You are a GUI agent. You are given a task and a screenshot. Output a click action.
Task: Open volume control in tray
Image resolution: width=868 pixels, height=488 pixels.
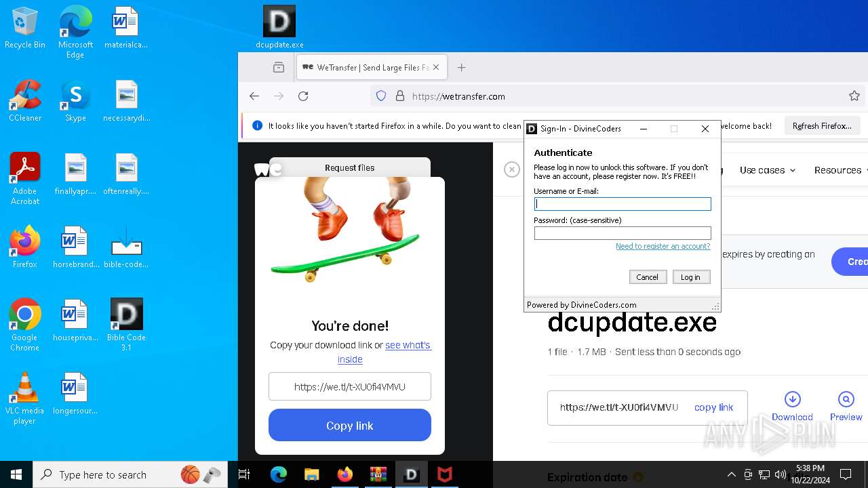tap(781, 474)
